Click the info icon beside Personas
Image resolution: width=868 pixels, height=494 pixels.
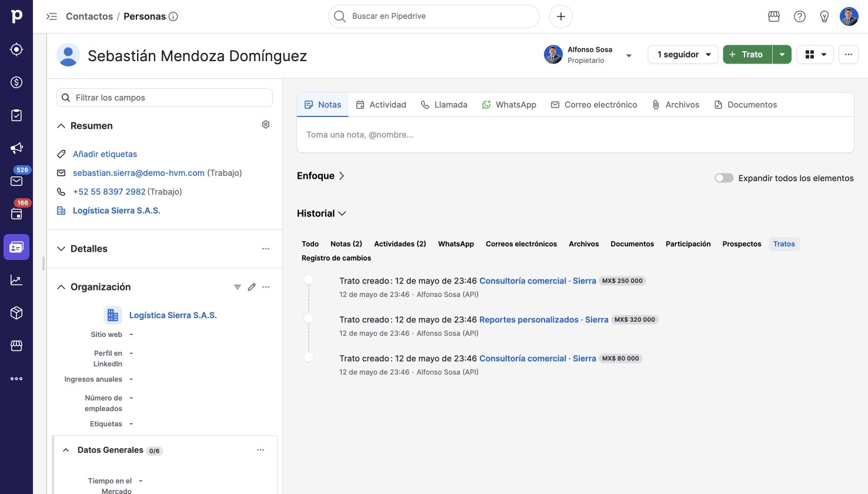173,16
